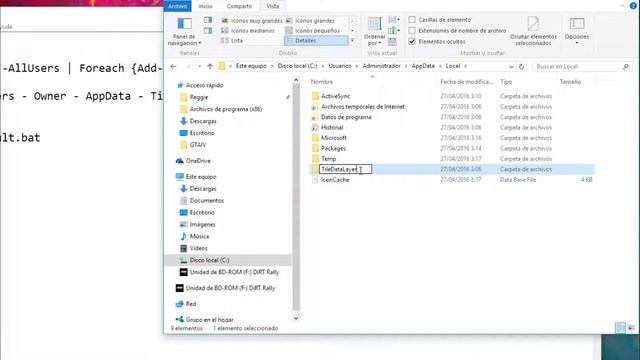Select Iconos grandes layout
The width and height of the screenshot is (640, 360).
tap(311, 20)
